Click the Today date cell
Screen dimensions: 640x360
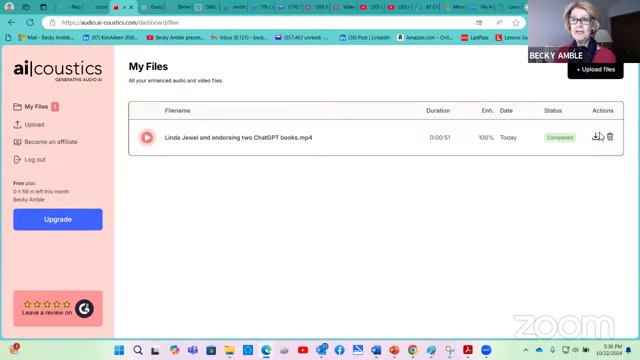pos(508,138)
